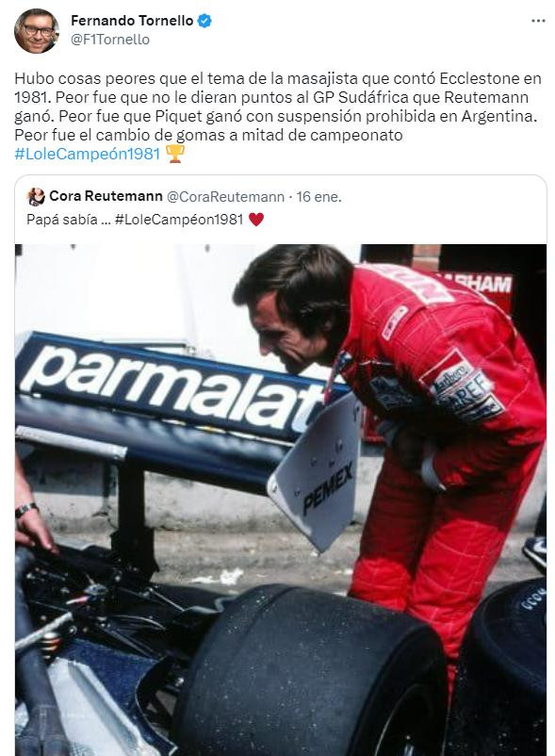
Task: Open Fernando Tornello's profile avatar
Action: pyautogui.click(x=37, y=30)
